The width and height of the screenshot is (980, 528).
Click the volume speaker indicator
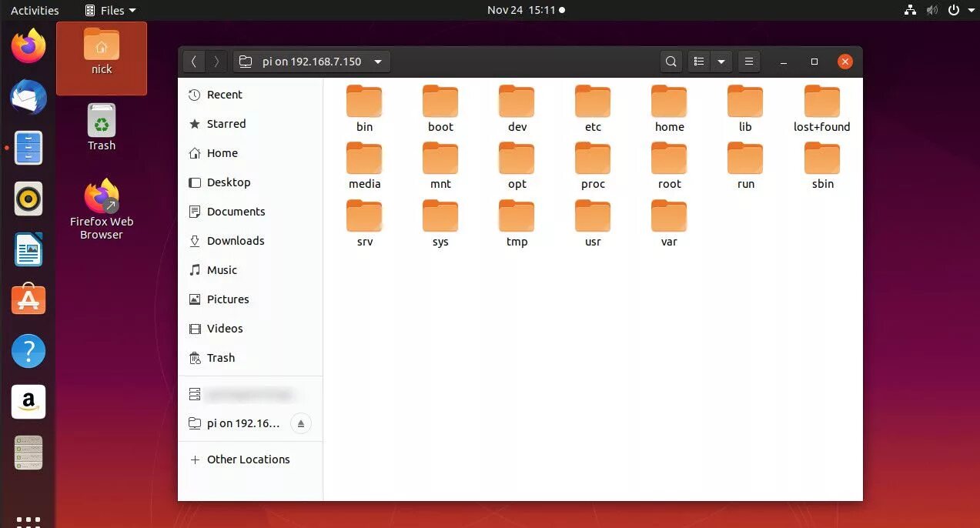(932, 10)
